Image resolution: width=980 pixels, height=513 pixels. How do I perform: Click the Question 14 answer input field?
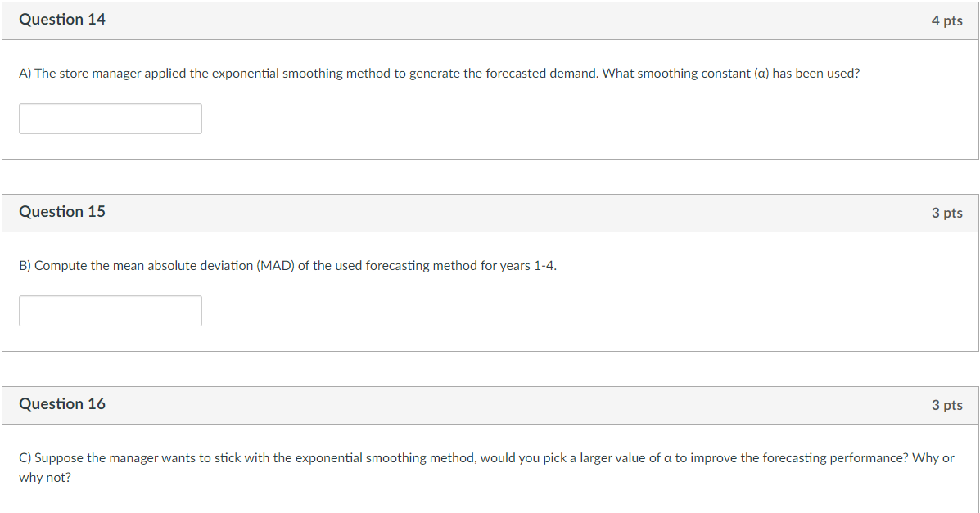pyautogui.click(x=110, y=118)
